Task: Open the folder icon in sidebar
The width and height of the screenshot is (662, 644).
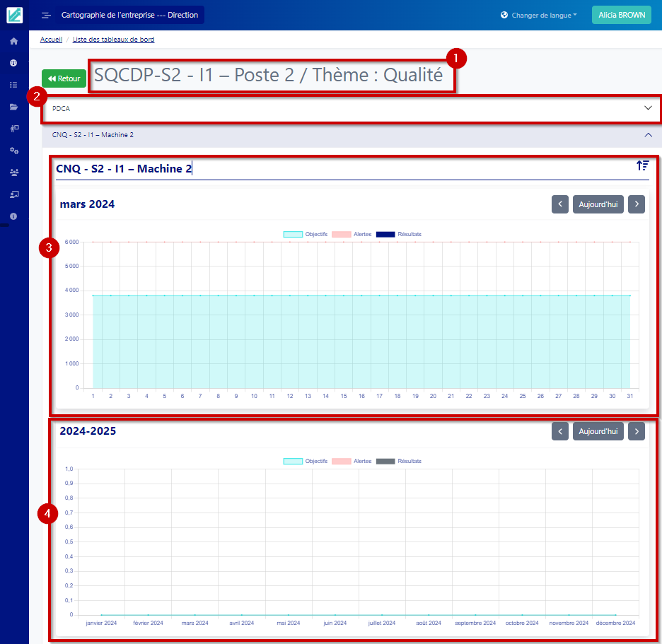Action: tap(13, 107)
